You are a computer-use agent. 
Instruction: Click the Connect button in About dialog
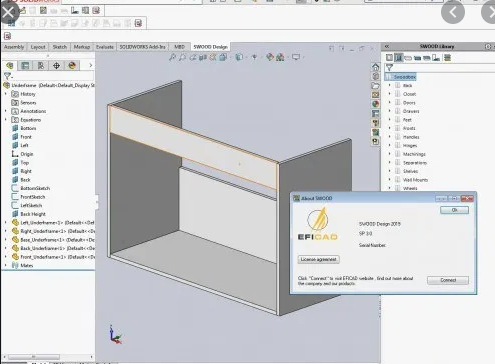pos(448,280)
